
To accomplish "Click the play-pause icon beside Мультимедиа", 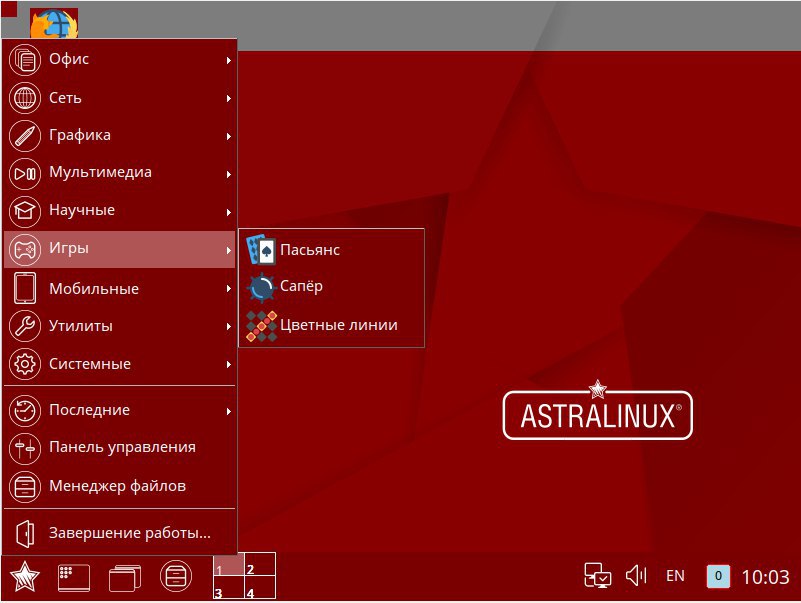I will (25, 173).
